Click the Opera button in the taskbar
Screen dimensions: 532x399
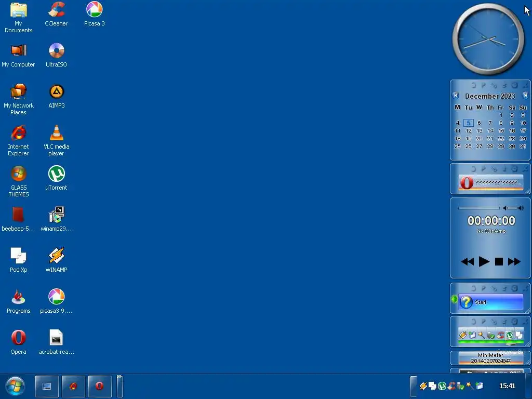point(100,386)
